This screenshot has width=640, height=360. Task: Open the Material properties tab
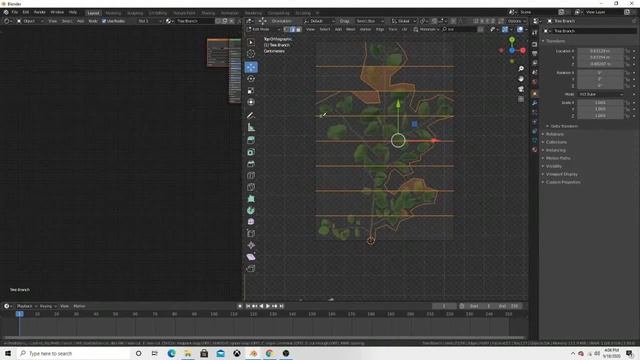tap(535, 150)
